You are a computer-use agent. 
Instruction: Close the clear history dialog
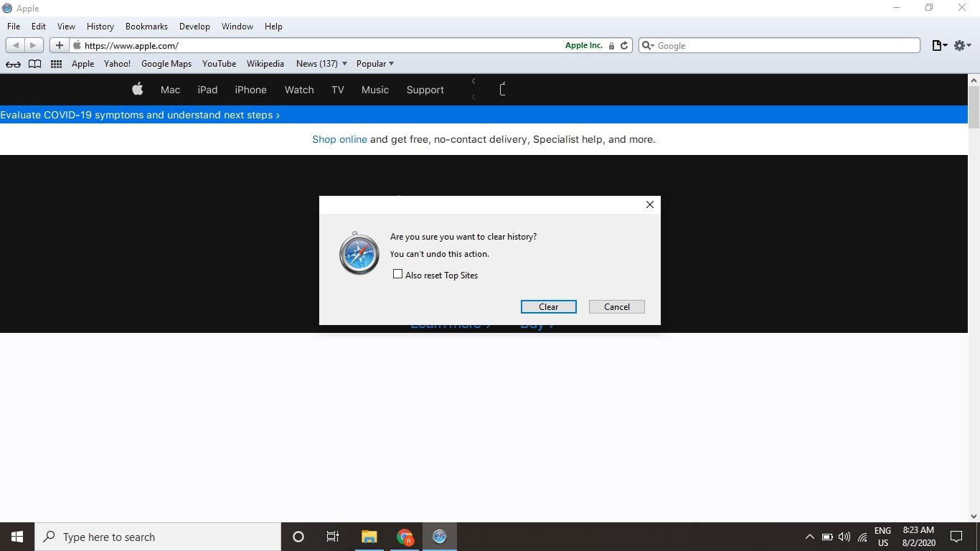650,204
